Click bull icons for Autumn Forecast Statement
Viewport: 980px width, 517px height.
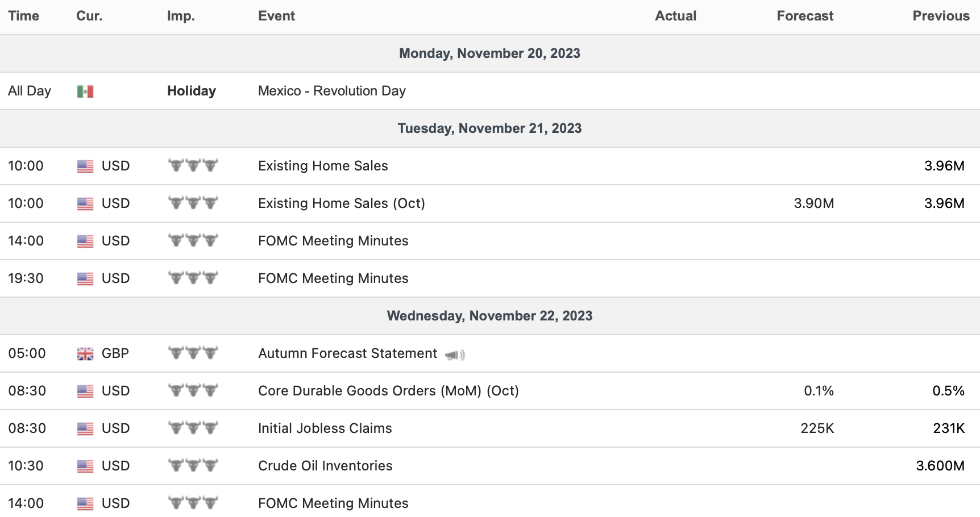tap(193, 353)
